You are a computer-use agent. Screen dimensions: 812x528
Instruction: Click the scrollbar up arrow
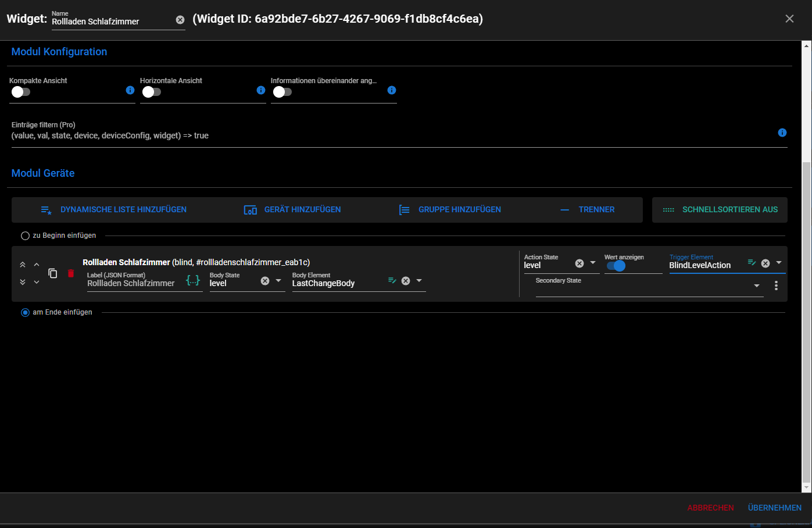tap(807, 45)
